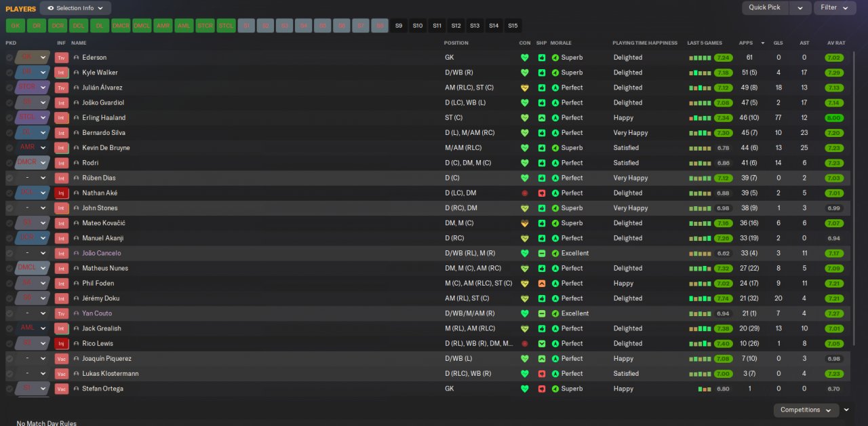Select the S15 substitute slot
This screenshot has height=426, width=868.
[x=513, y=26]
